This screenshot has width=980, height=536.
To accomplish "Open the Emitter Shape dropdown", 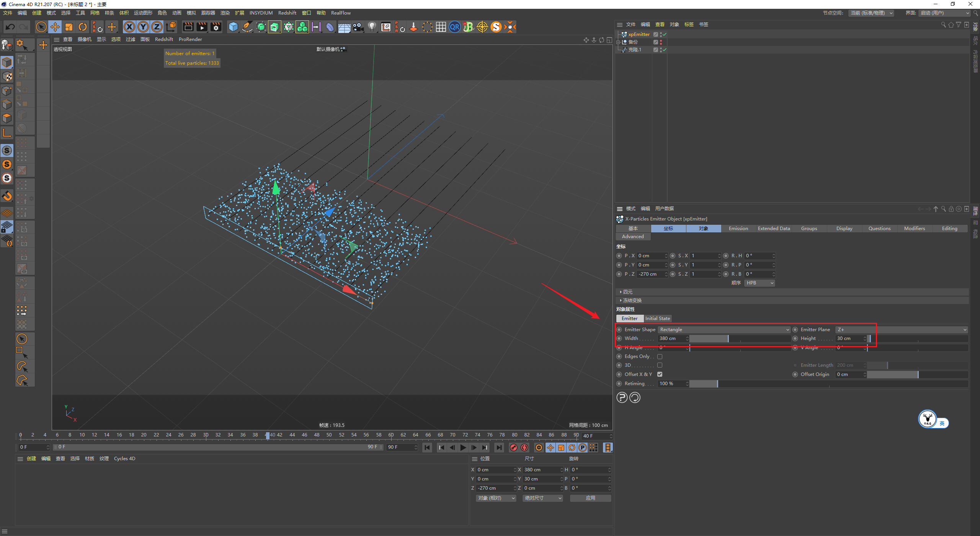I will [x=724, y=330].
